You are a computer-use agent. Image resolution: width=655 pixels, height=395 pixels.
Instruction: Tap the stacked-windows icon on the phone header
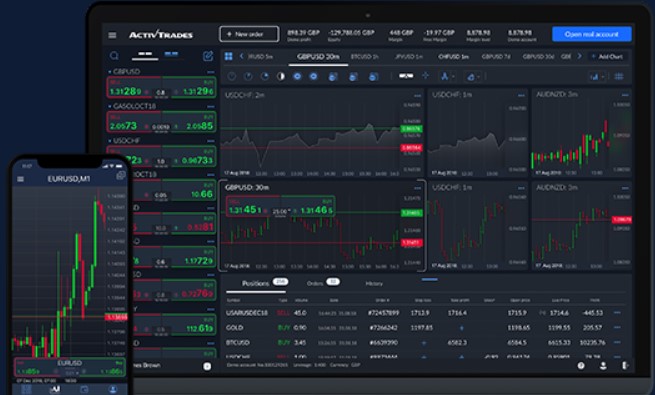pyautogui.click(x=120, y=175)
